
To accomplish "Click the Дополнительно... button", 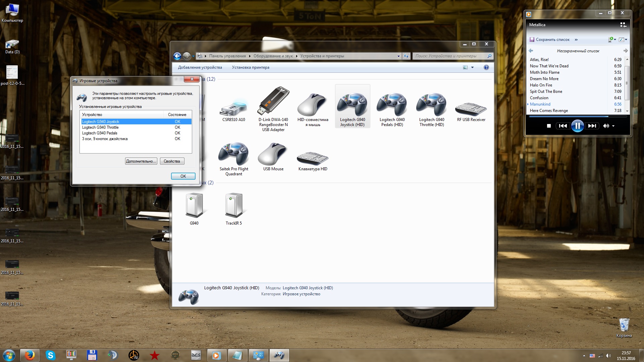I will pos(141,161).
